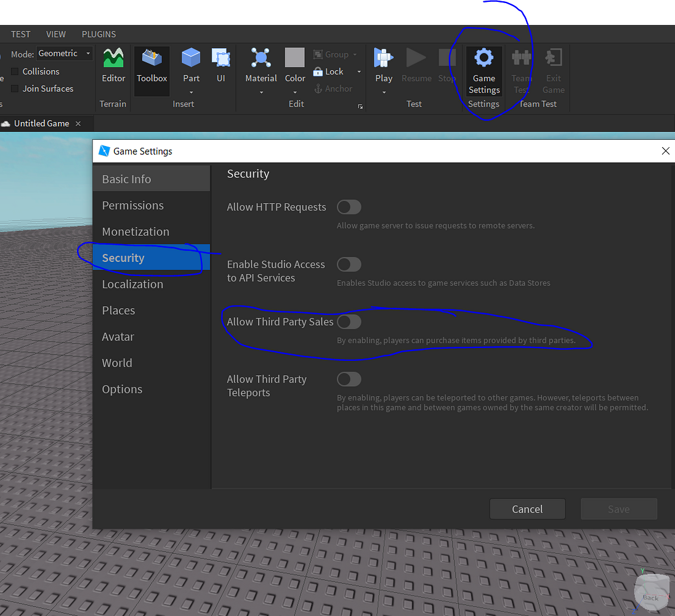
Task: Open the Monetization settings page
Action: pyautogui.click(x=135, y=232)
